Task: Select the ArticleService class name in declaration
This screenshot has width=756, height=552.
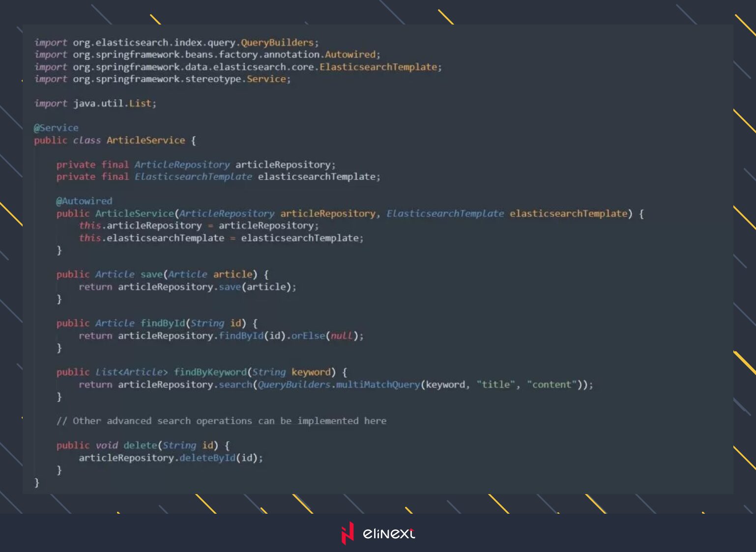Action: (x=145, y=140)
